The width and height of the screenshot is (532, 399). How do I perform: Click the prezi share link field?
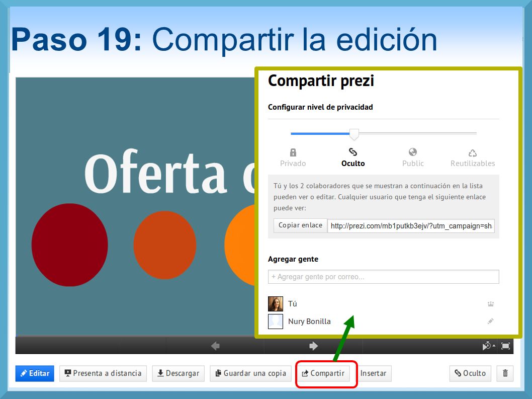point(411,226)
